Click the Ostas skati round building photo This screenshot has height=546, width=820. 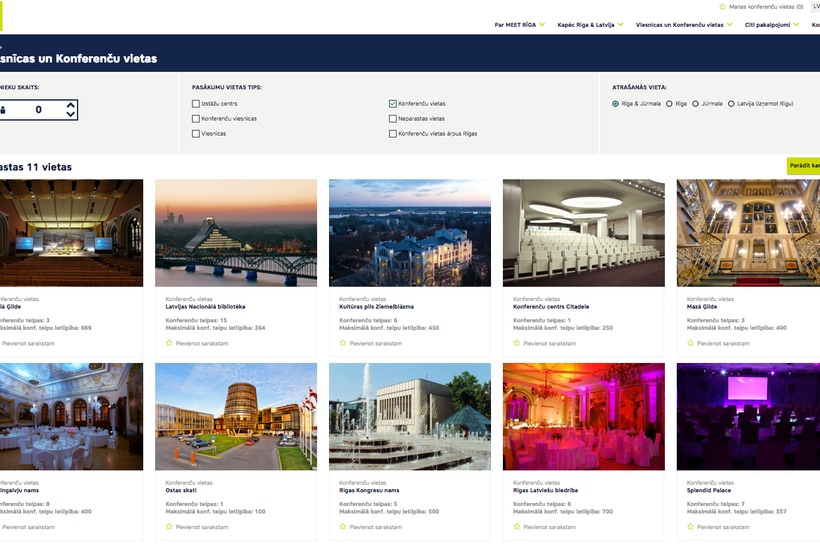click(236, 416)
